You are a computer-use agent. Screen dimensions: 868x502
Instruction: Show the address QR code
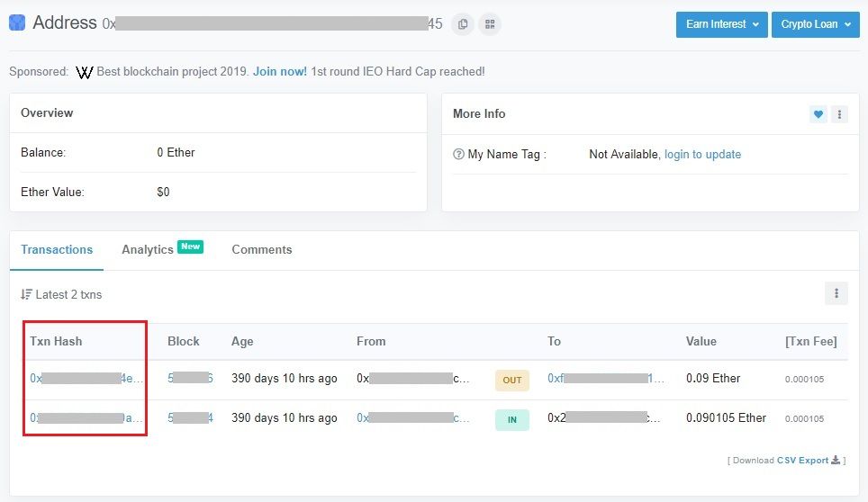tap(490, 24)
